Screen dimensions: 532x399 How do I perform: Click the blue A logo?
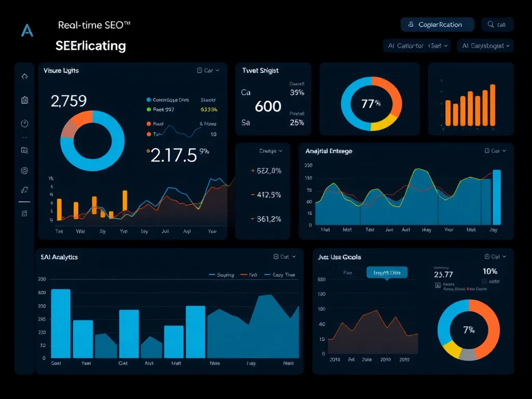[x=27, y=31]
